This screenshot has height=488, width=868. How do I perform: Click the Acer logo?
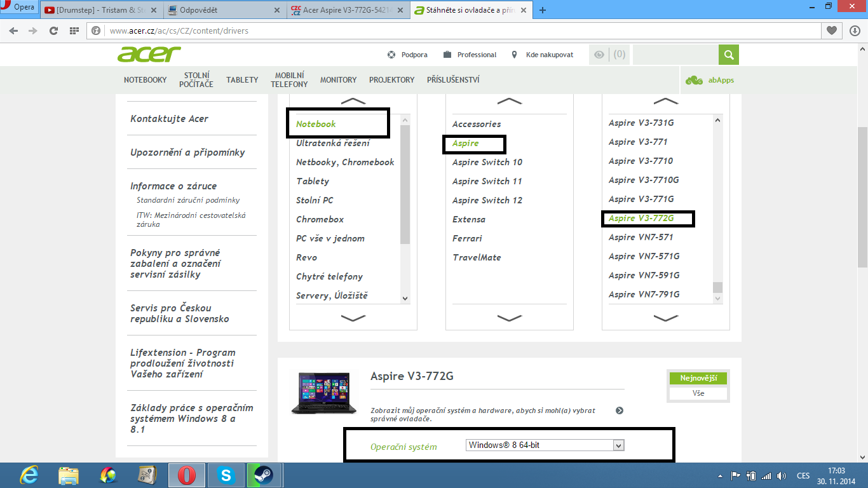(x=149, y=54)
